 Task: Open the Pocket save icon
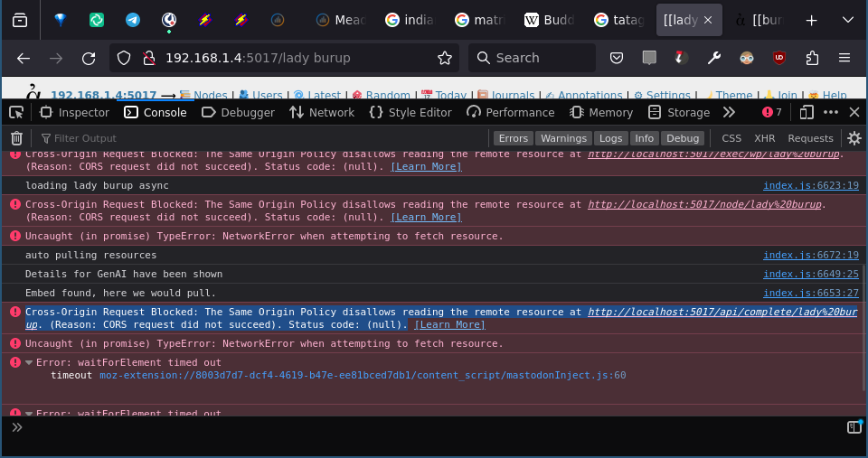[x=616, y=58]
